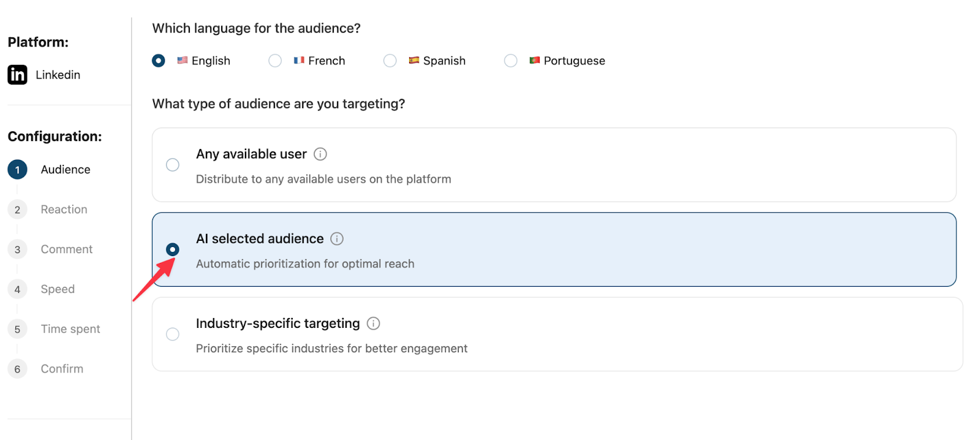Screen dimensions: 980x440
Task: Select Industry-specific targeting radio option
Action: click(173, 334)
